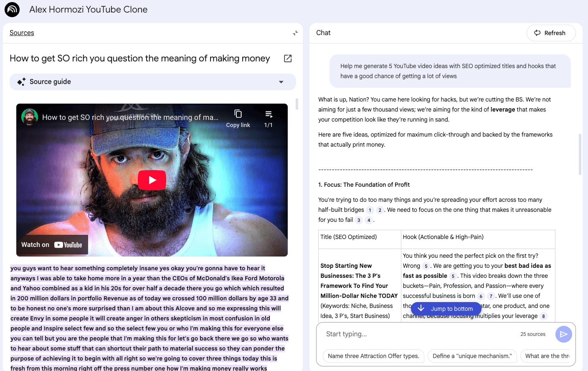Open citation 1 after half-built bridges
This screenshot has height=371, width=588.
(370, 210)
